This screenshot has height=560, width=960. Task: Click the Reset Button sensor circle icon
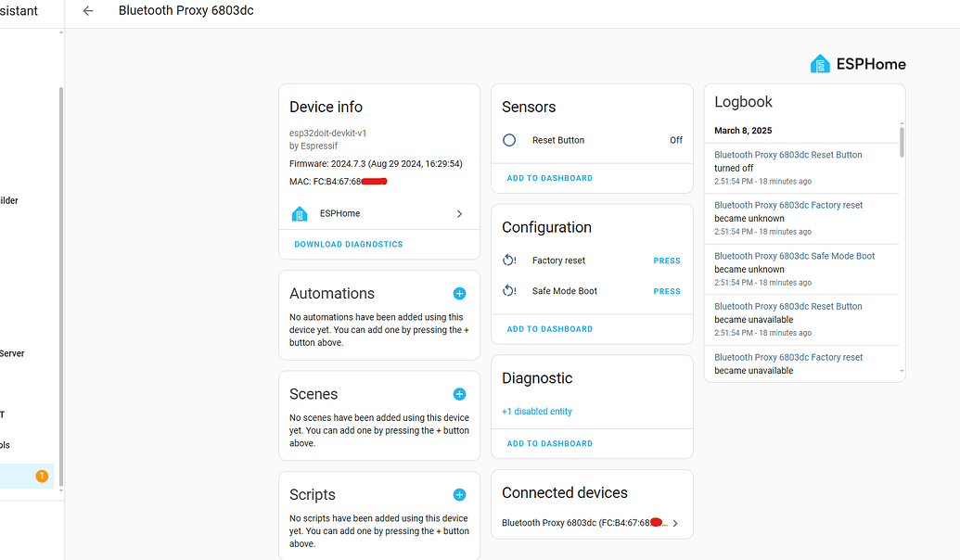coord(508,140)
